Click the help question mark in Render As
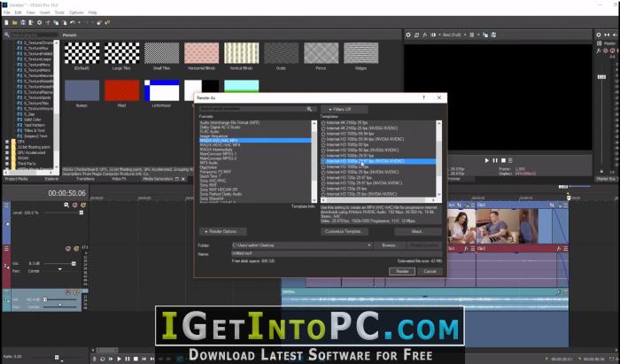Viewport: 620px width, 364px height. (x=424, y=97)
